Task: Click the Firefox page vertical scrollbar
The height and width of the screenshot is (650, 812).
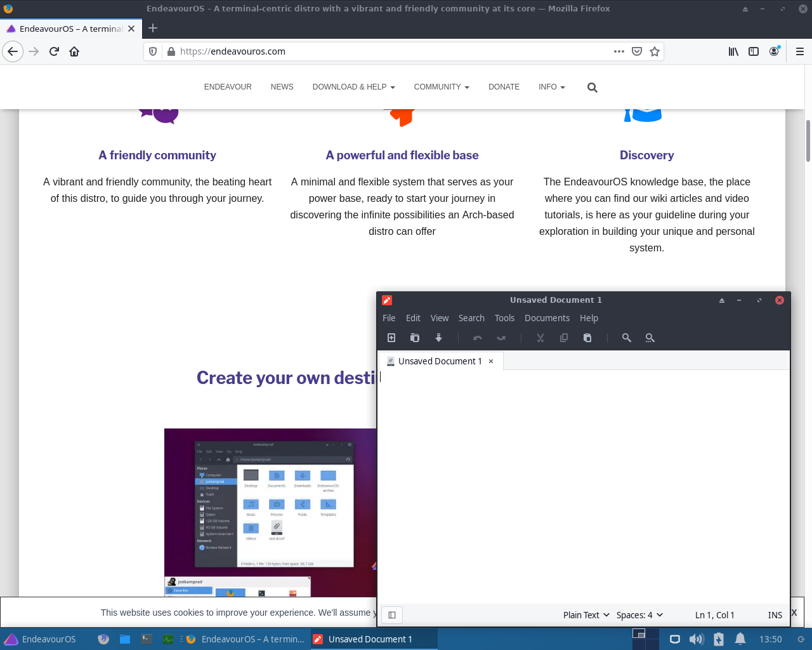Action: [808, 141]
